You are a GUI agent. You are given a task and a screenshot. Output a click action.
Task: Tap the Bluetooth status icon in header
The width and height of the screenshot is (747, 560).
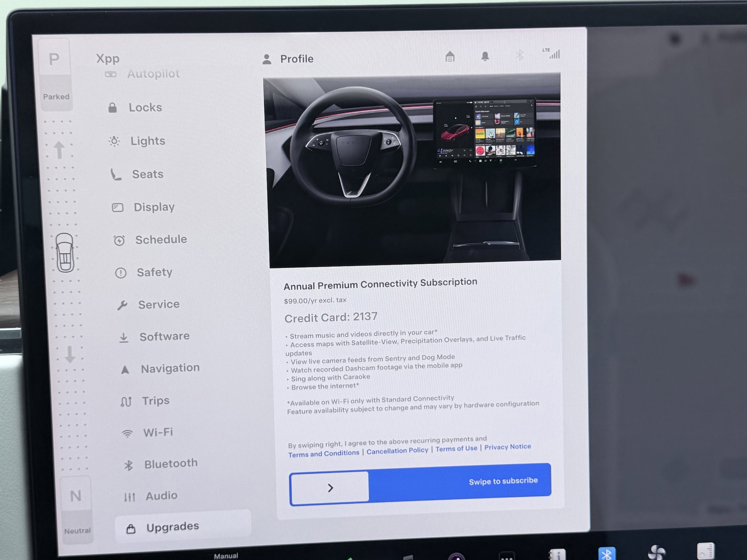[x=519, y=55]
